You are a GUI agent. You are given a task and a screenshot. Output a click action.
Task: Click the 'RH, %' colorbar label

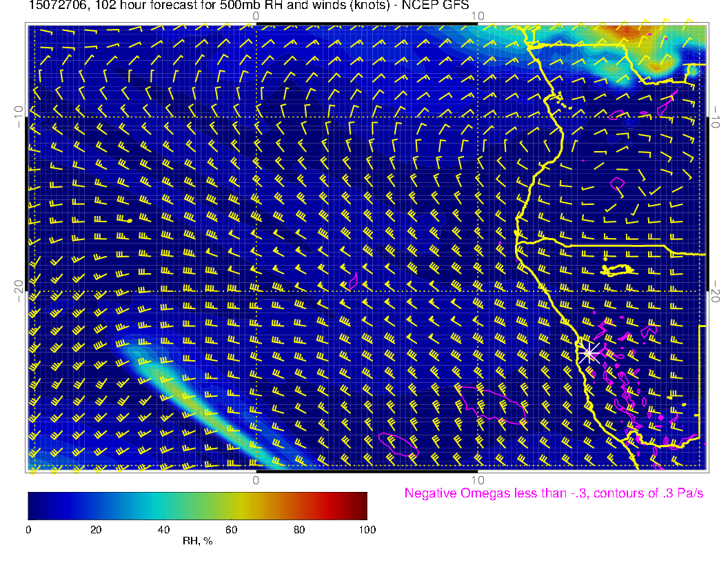[x=197, y=541]
